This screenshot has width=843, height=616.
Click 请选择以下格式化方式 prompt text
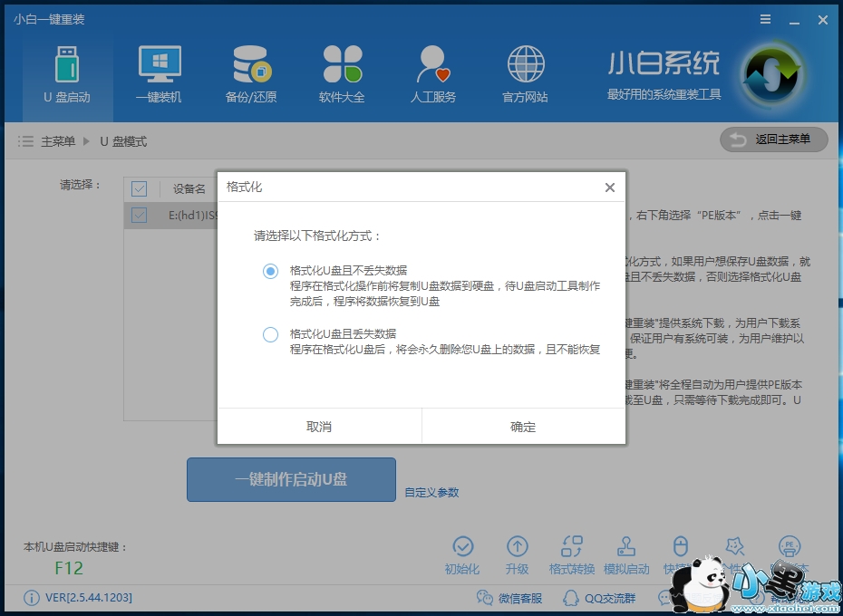[x=317, y=236]
